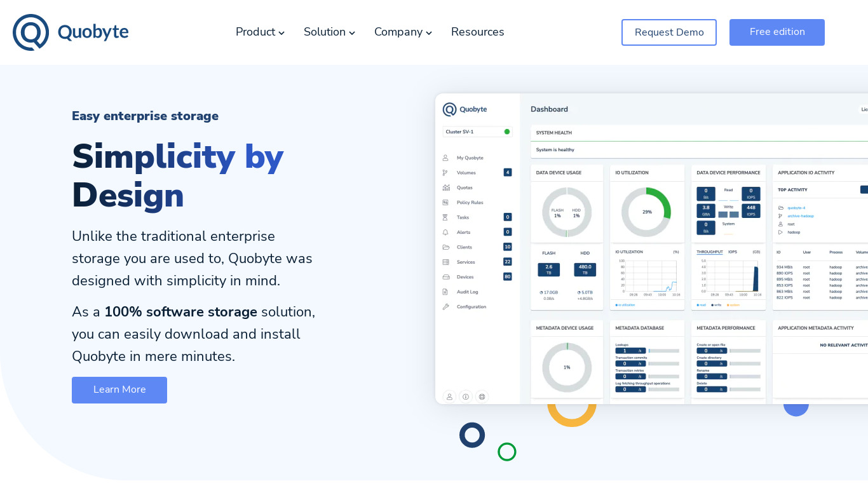
Task: Click the Write 3.8 GB/s value box
Action: click(706, 210)
